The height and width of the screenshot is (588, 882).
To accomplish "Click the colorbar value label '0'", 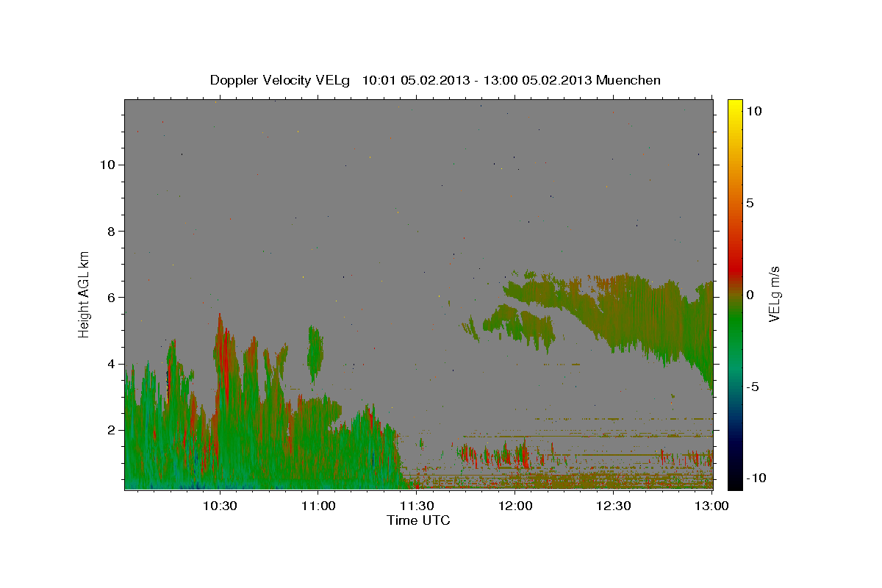I will click(x=750, y=295).
